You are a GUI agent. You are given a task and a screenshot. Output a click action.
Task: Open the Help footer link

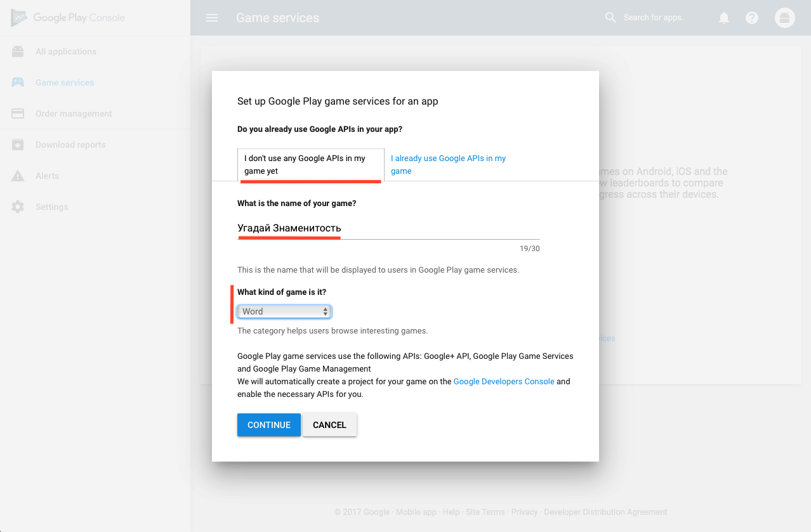point(451,512)
